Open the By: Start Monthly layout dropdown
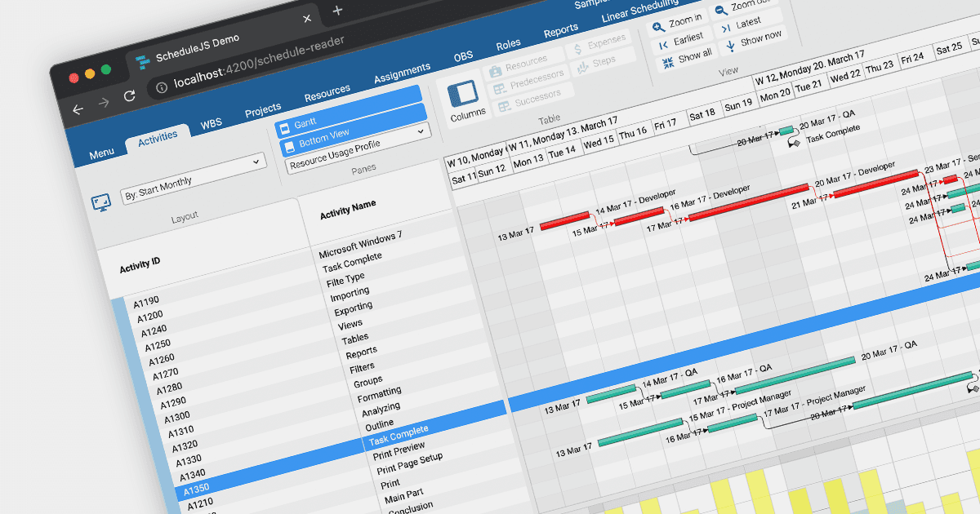The height and width of the screenshot is (514, 980). click(194, 179)
